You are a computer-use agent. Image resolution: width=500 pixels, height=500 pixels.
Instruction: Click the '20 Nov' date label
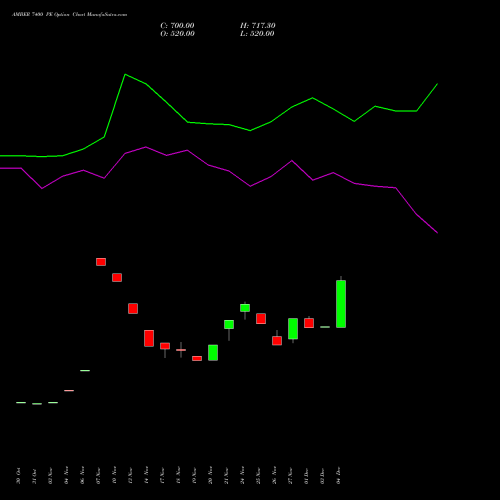[210, 476]
